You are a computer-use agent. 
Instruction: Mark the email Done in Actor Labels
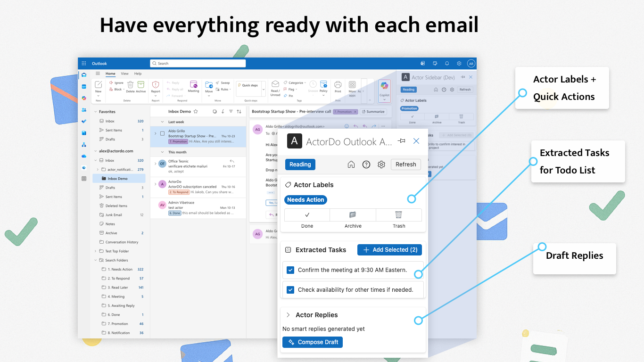point(307,218)
